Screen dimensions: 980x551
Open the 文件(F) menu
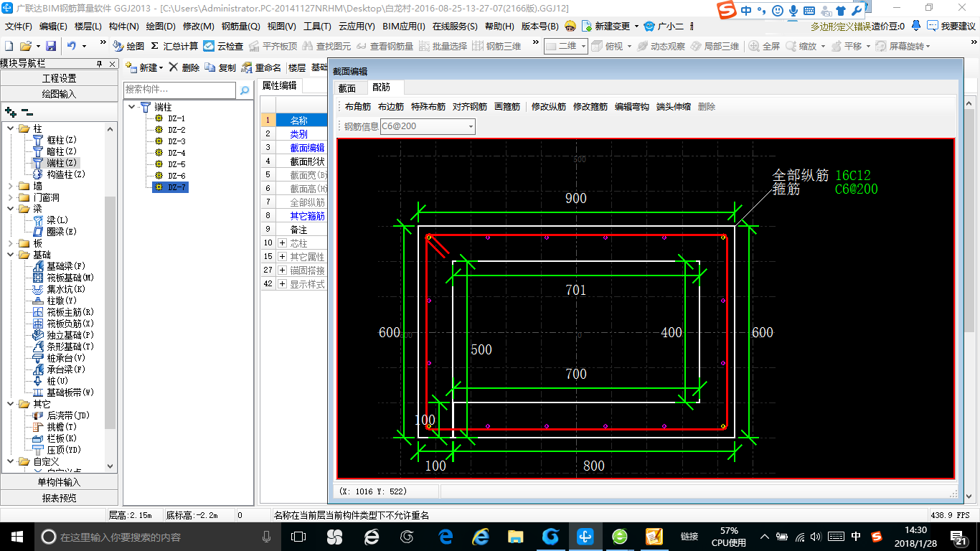pos(19,26)
